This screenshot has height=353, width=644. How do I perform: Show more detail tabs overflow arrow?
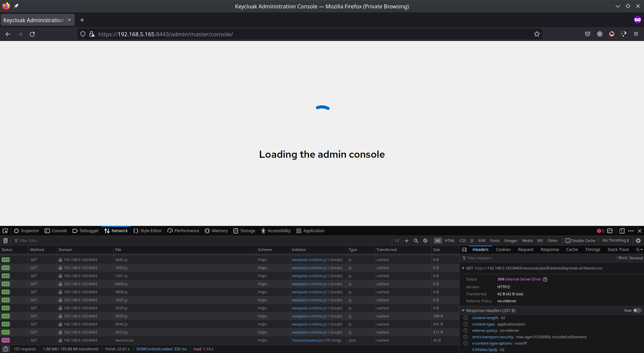tap(641, 250)
